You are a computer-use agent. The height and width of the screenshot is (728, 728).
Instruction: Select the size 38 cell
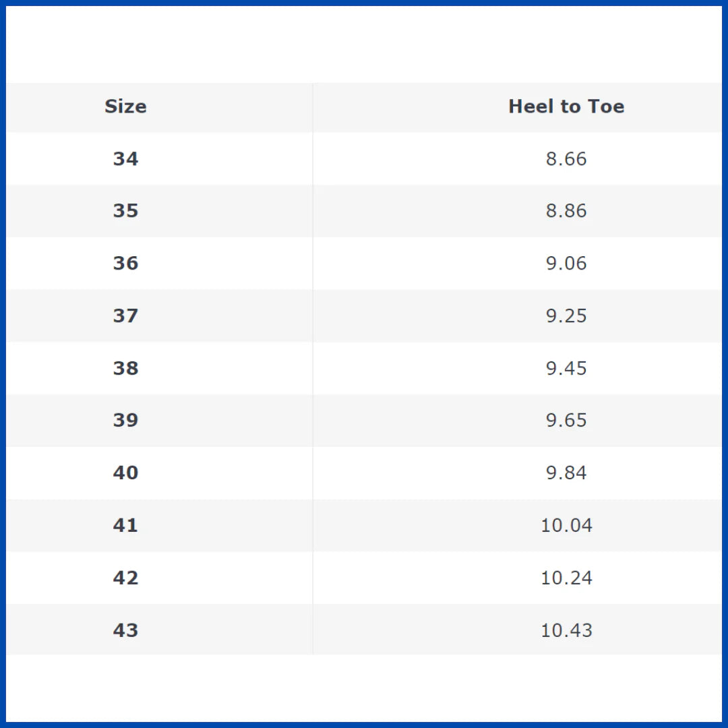tap(125, 368)
